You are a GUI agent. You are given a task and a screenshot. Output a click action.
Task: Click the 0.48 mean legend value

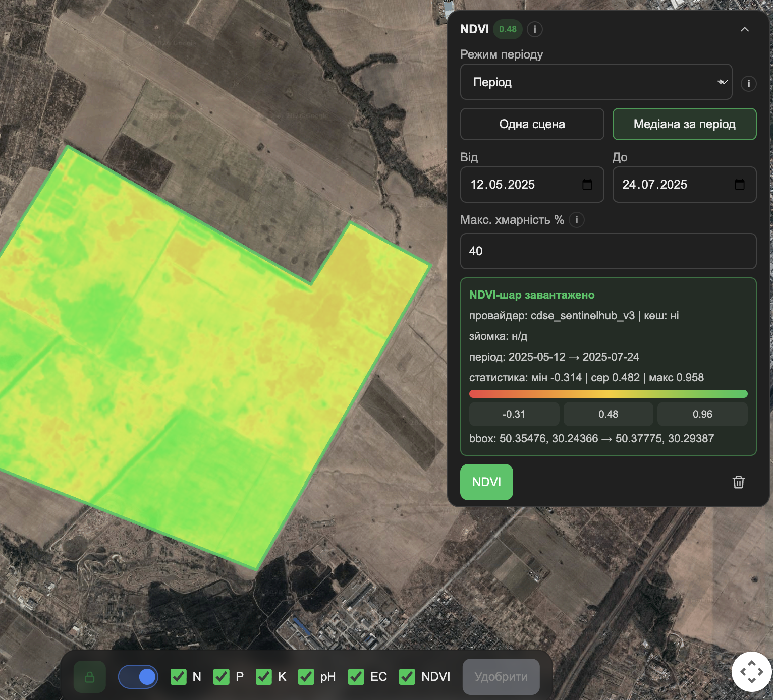(608, 414)
